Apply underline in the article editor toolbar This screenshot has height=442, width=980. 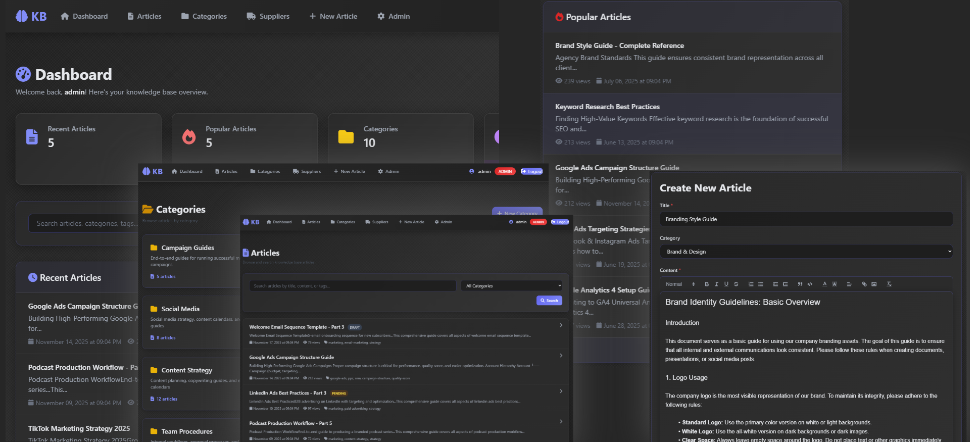click(726, 284)
